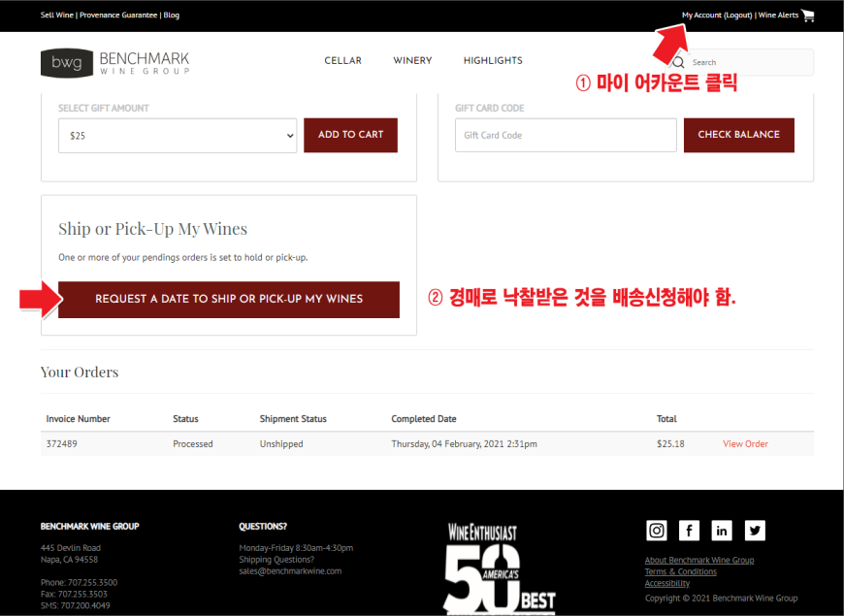This screenshot has height=616, width=844.
Task: Click the Fax: 707.255.3503 footer text
Action: pos(74,595)
